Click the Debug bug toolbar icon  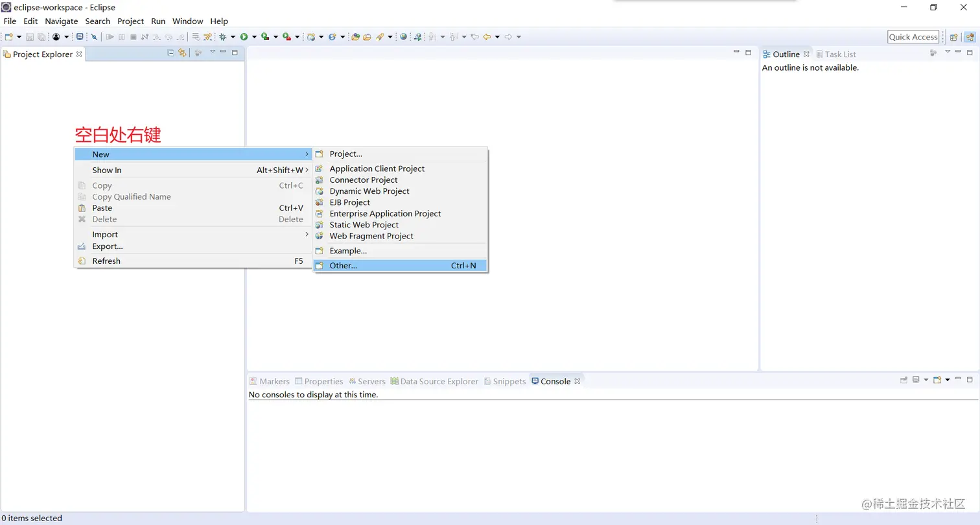tap(222, 37)
